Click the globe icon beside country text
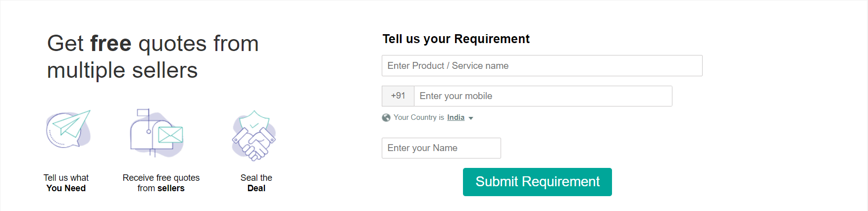 [x=386, y=118]
